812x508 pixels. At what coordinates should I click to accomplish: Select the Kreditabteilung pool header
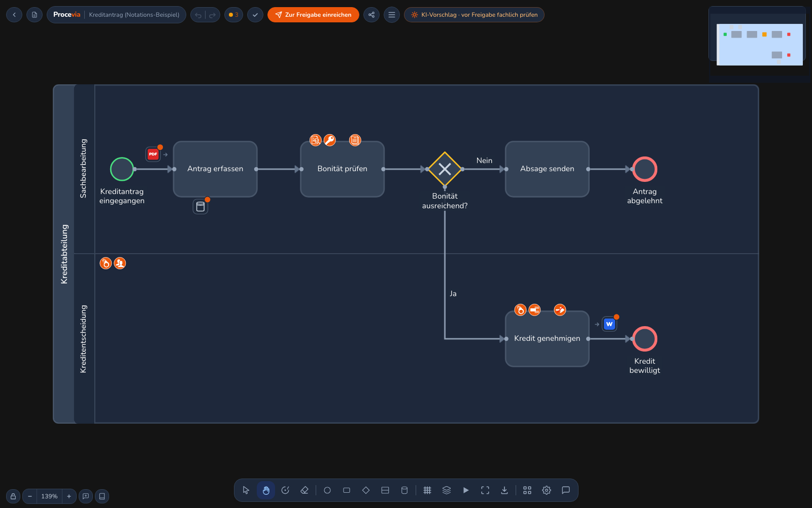64,254
